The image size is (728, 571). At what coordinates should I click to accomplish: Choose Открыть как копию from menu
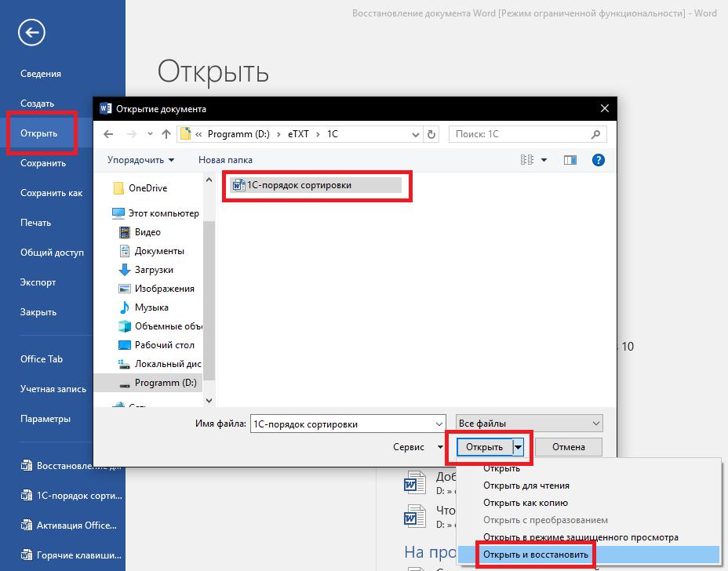(x=525, y=503)
